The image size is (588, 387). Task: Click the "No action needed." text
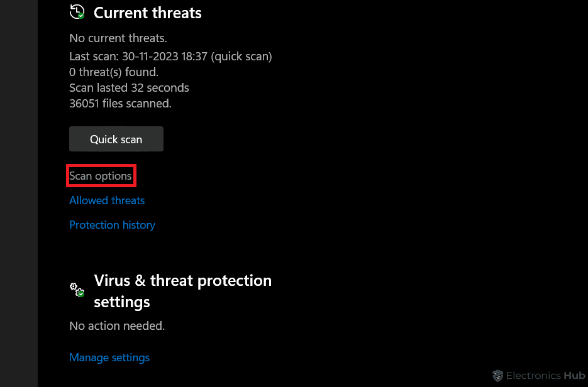tap(117, 326)
